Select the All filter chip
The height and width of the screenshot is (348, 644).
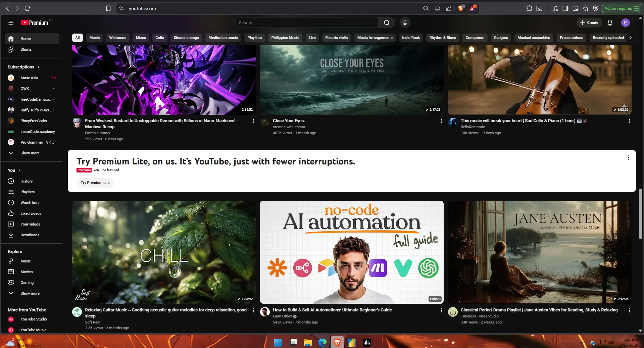[x=77, y=38]
